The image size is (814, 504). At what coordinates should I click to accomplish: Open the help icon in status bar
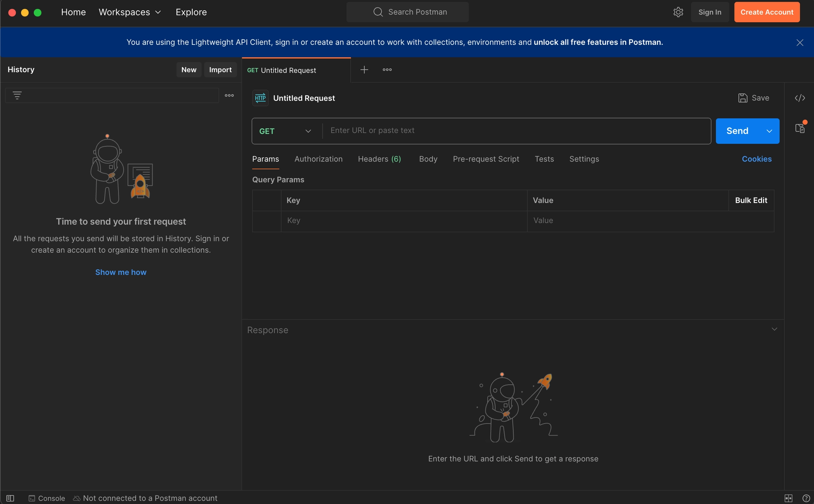tap(806, 498)
